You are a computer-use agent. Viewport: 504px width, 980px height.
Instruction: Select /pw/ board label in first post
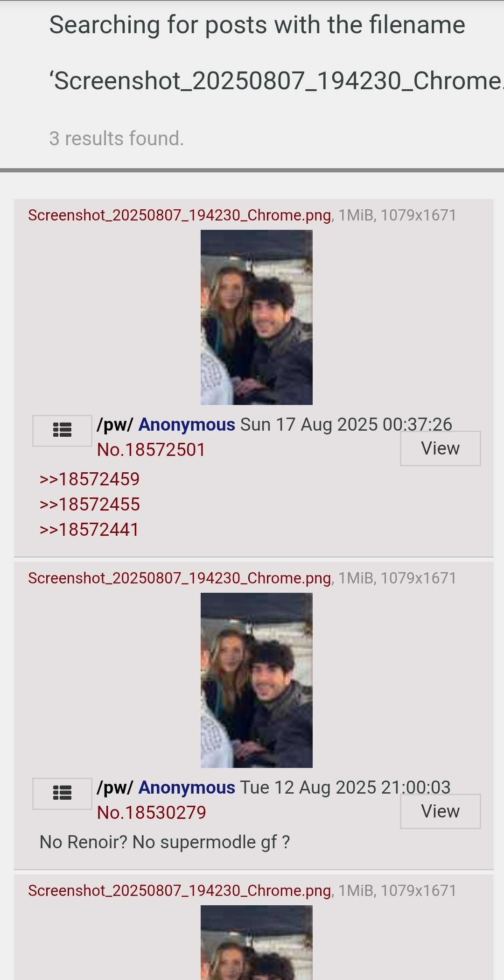pyautogui.click(x=115, y=425)
